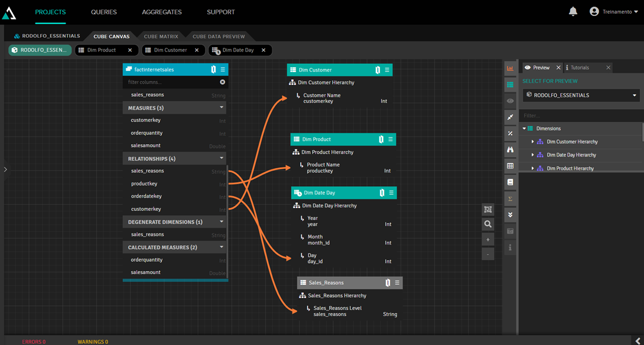Click the zoom in plus button

point(487,240)
